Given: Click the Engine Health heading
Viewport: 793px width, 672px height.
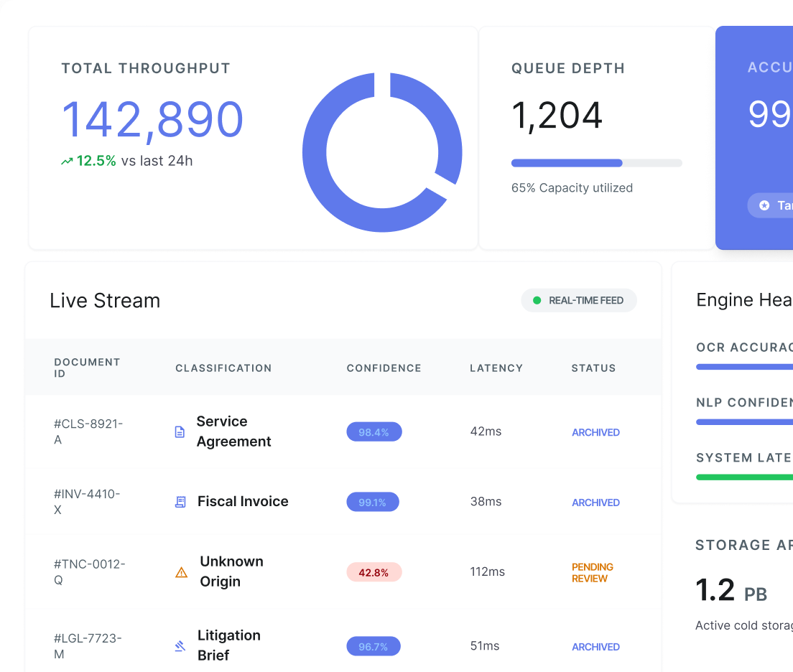Looking at the screenshot, I should coord(744,300).
